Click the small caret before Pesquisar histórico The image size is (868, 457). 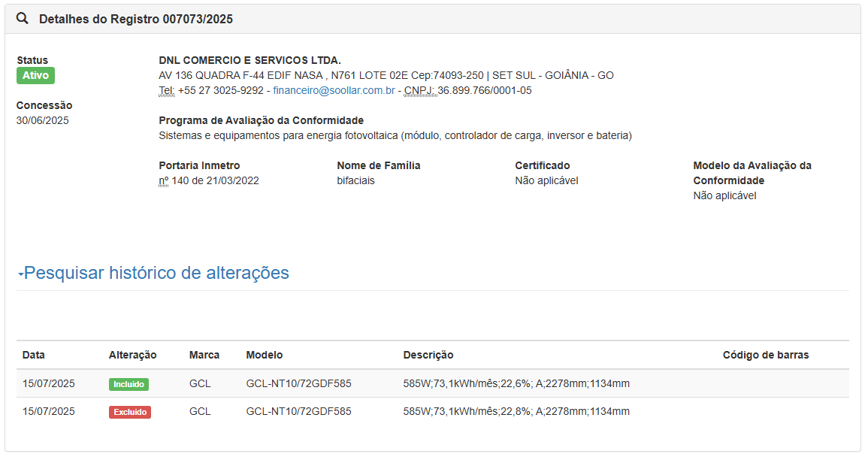click(x=20, y=274)
